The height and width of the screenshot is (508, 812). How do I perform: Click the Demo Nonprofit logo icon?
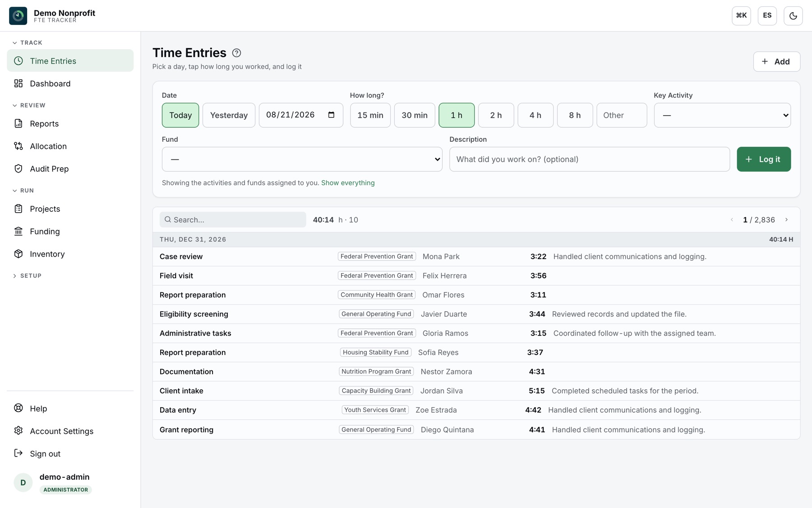(x=18, y=16)
